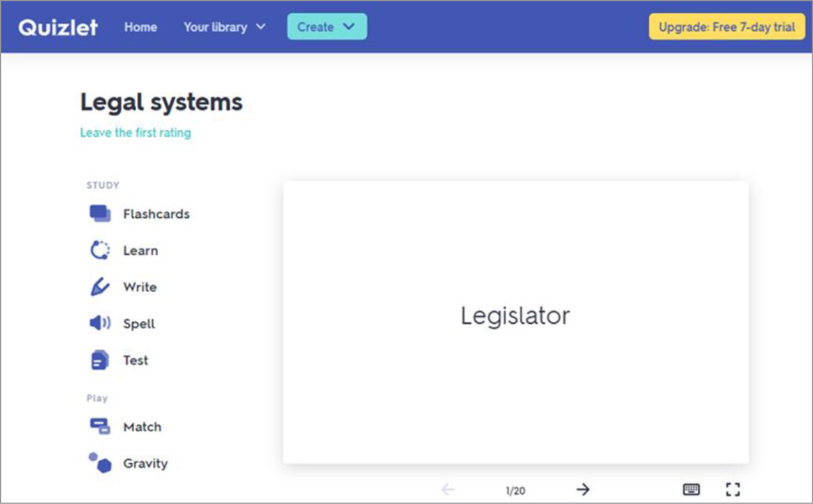The image size is (813, 504).
Task: Open keyboard shortcuts icon below flashcard
Action: click(691, 489)
